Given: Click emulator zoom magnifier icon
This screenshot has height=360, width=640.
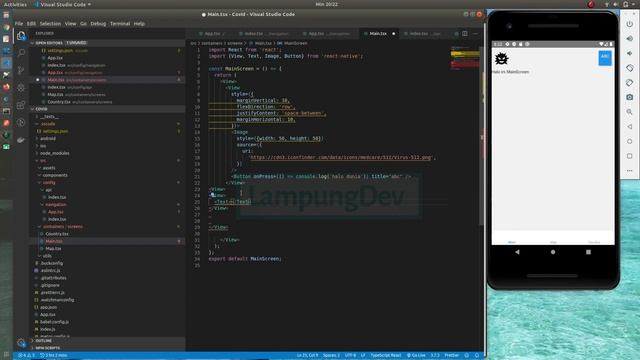Looking at the screenshot, I should [x=629, y=112].
